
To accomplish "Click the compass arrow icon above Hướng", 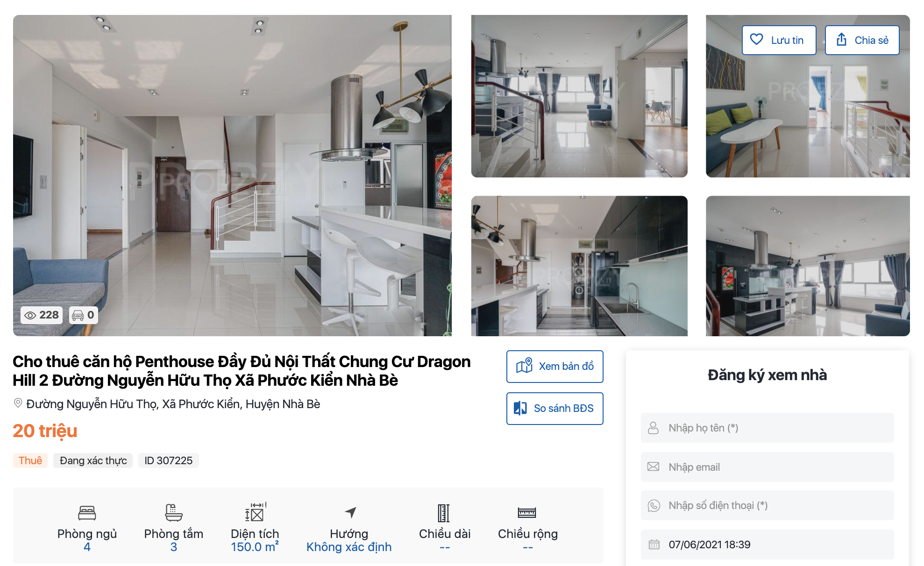I will point(350,512).
